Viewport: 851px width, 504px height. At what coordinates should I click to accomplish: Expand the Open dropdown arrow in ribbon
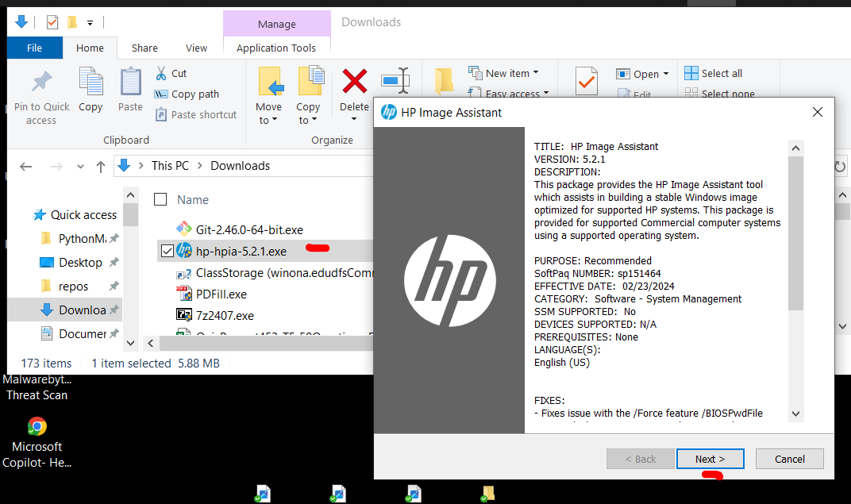666,74
